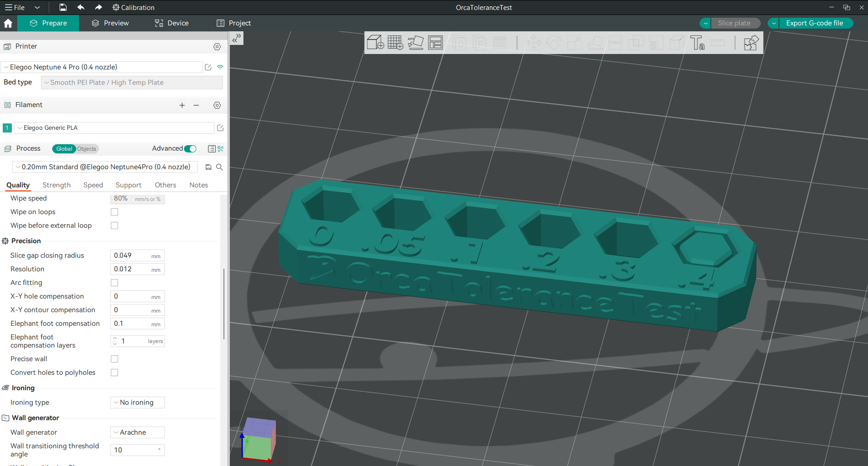Select the Cut tool icon
Viewport: 868px width, 466px height.
(x=615, y=43)
